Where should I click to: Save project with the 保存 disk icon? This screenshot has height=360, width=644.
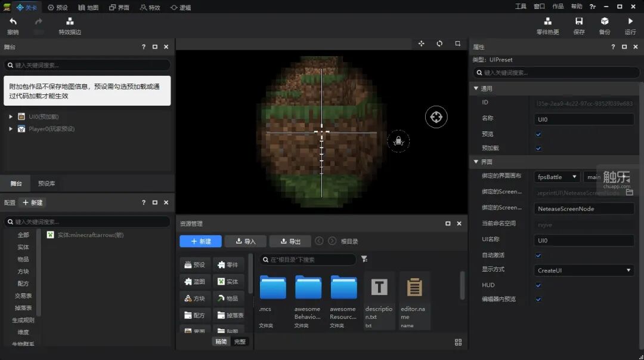[578, 21]
